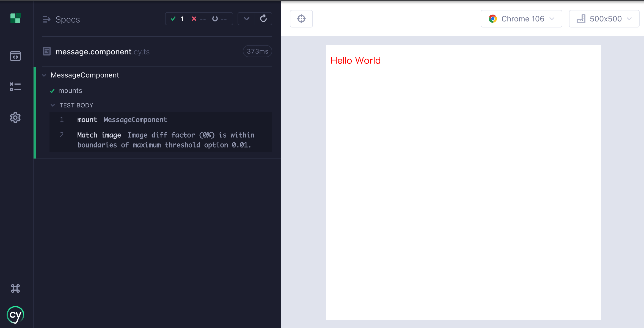
Task: Open the Specs browser sidebar icon
Action: tap(15, 56)
